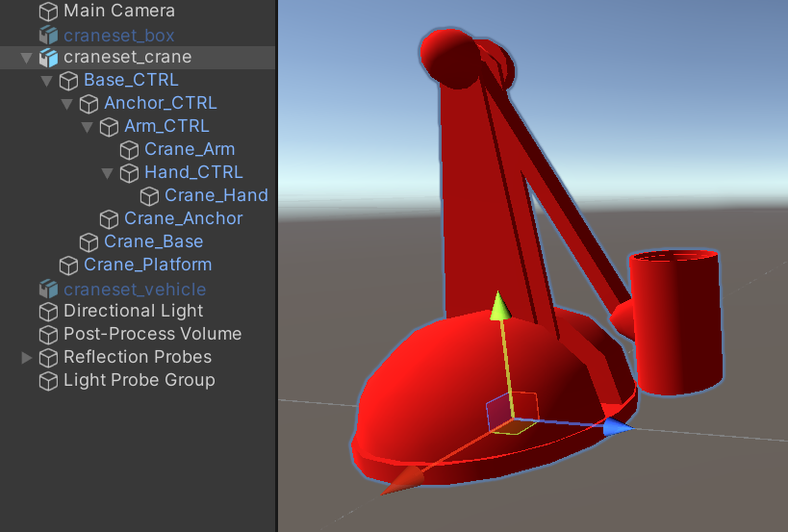Click the sphere joint atop the crane arm

449,58
